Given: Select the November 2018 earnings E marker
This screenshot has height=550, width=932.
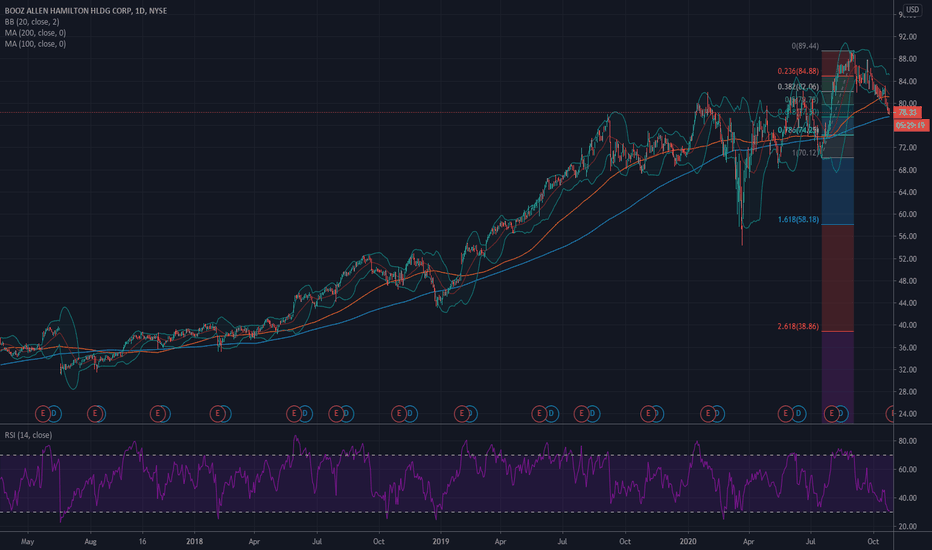Looking at the screenshot, I should tap(398, 413).
